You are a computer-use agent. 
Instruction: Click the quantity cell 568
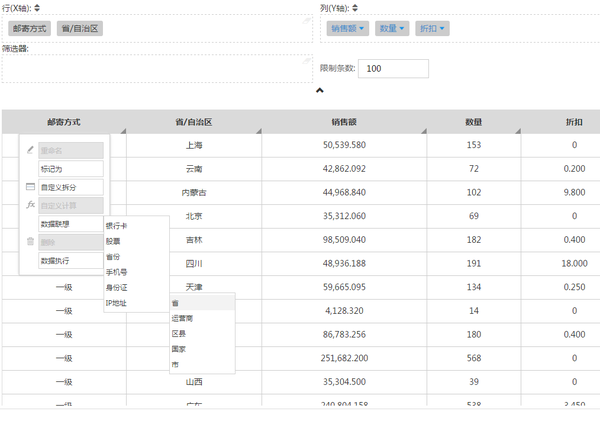(474, 358)
